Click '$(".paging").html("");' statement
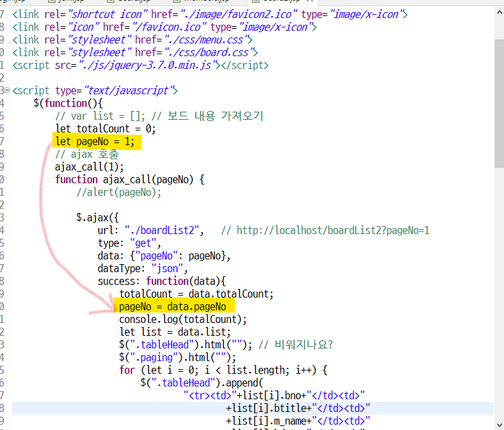Screen dimensions: 504x430 (177, 358)
